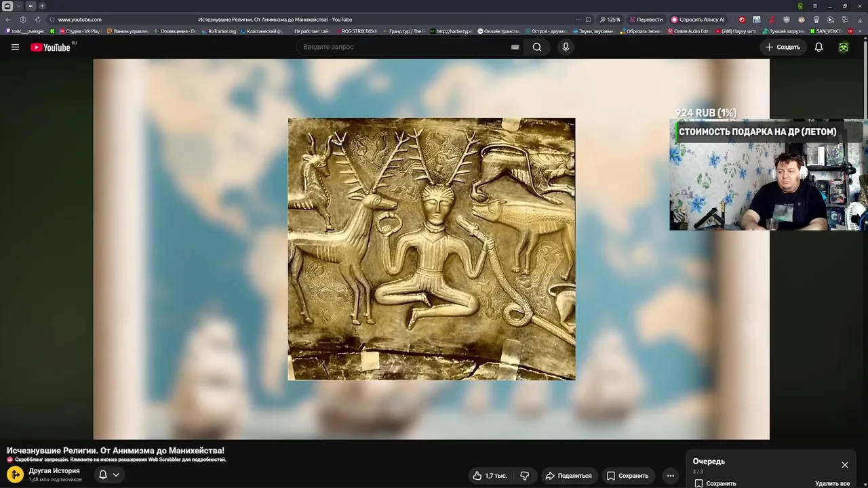Bookmark this page via address bar
This screenshot has width=868, height=488.
[588, 20]
